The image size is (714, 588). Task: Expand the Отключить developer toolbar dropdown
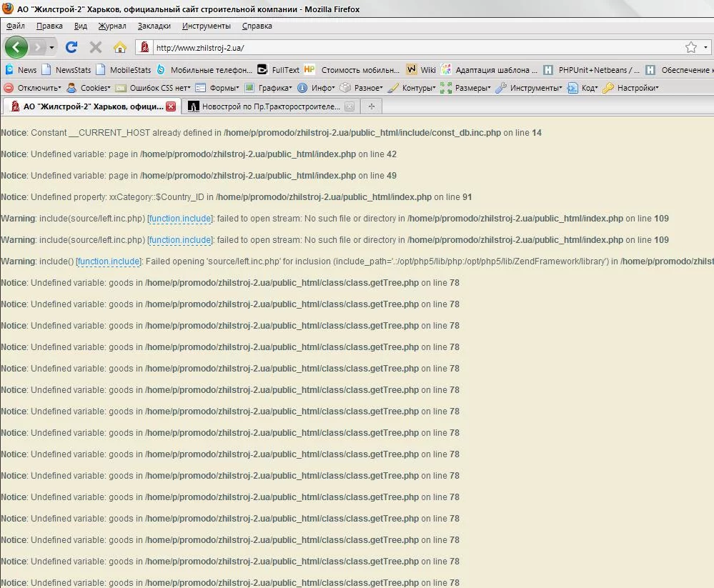coord(33,88)
